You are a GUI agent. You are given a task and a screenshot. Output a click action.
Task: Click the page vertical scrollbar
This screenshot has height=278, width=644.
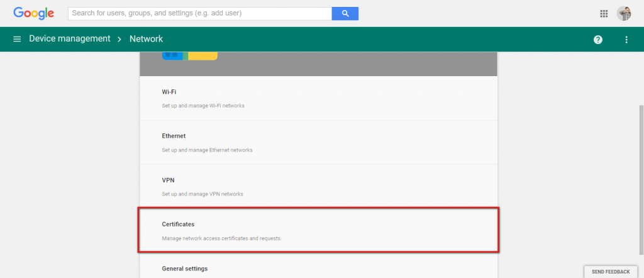641,179
